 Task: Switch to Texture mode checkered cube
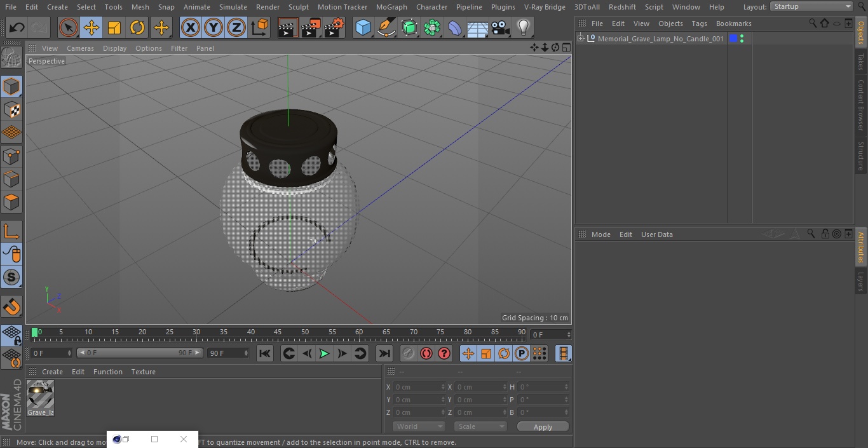click(11, 110)
